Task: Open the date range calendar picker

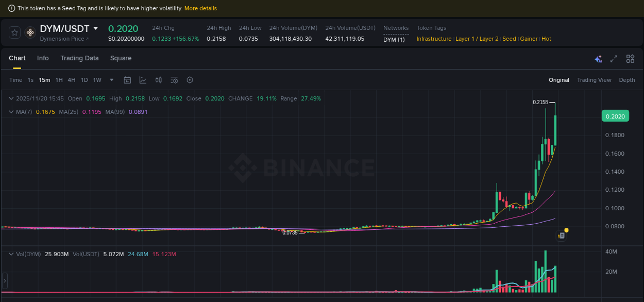Action: pyautogui.click(x=127, y=80)
